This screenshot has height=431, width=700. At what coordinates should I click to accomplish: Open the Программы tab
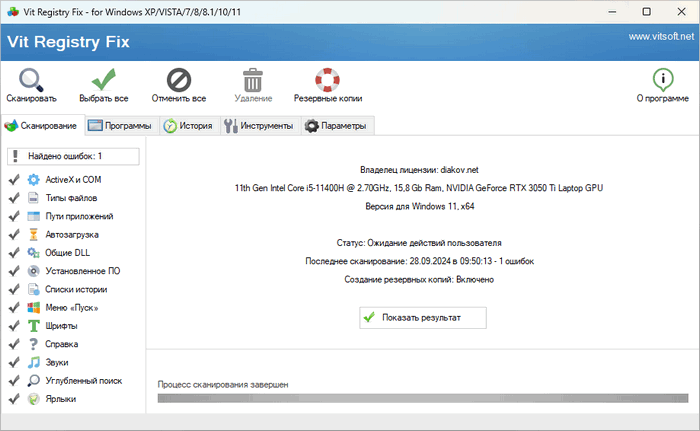[121, 126]
